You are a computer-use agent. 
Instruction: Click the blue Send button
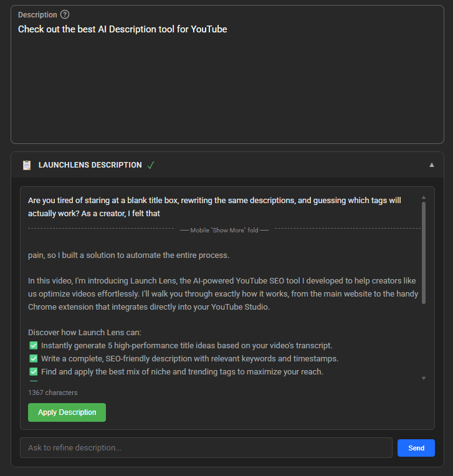coord(416,448)
